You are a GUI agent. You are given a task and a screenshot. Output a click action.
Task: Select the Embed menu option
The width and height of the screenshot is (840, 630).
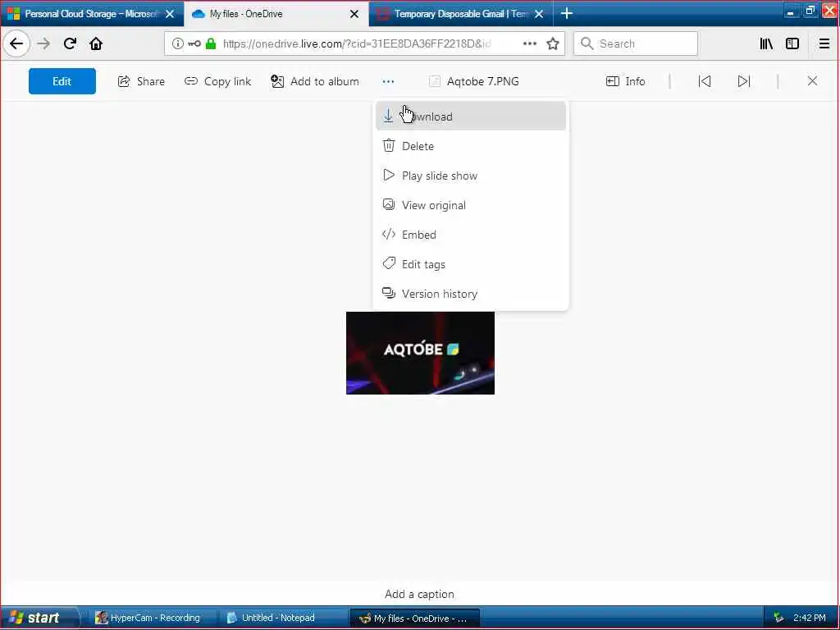pos(470,235)
